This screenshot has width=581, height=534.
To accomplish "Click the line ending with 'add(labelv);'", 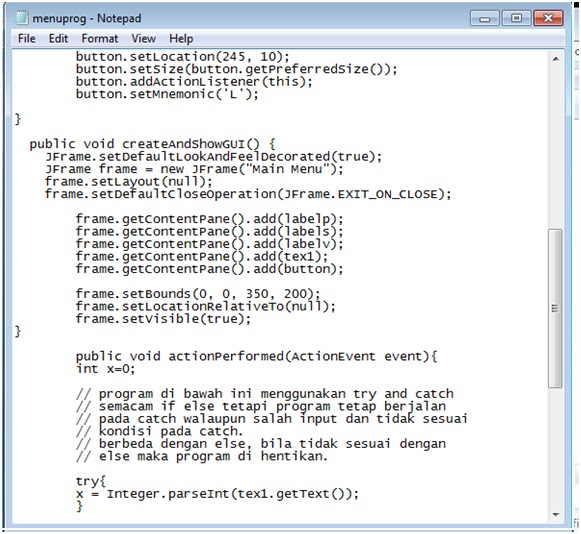I will pos(209,244).
